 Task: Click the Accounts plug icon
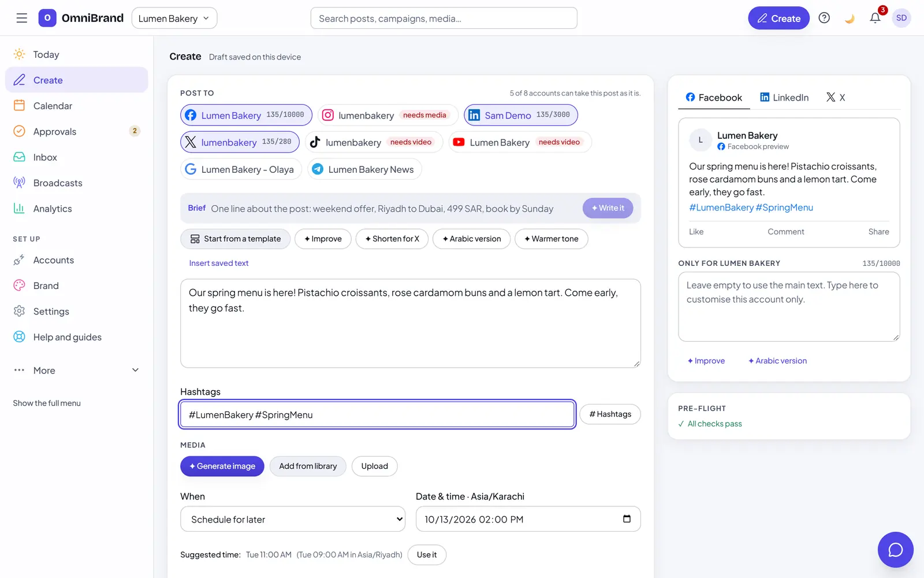[x=19, y=260]
